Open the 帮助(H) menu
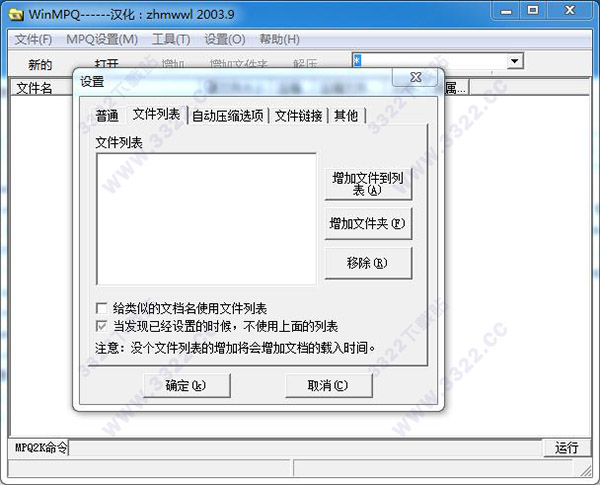 [279, 39]
